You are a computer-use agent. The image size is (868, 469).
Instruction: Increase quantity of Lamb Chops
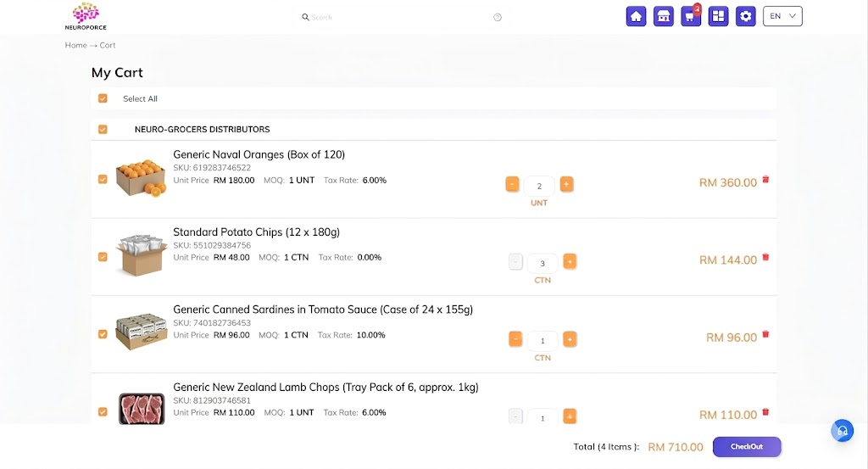pos(570,416)
